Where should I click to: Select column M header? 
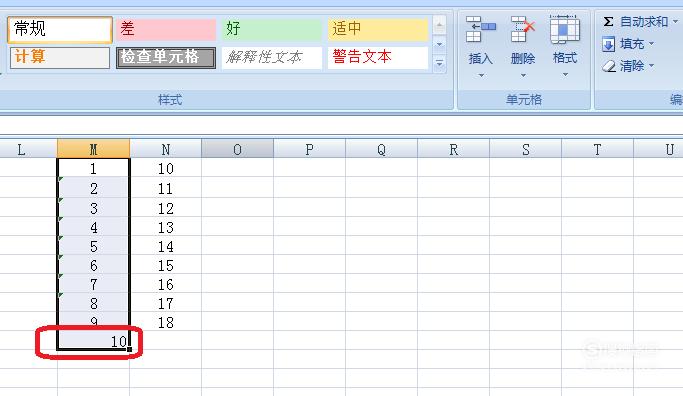coord(93,149)
